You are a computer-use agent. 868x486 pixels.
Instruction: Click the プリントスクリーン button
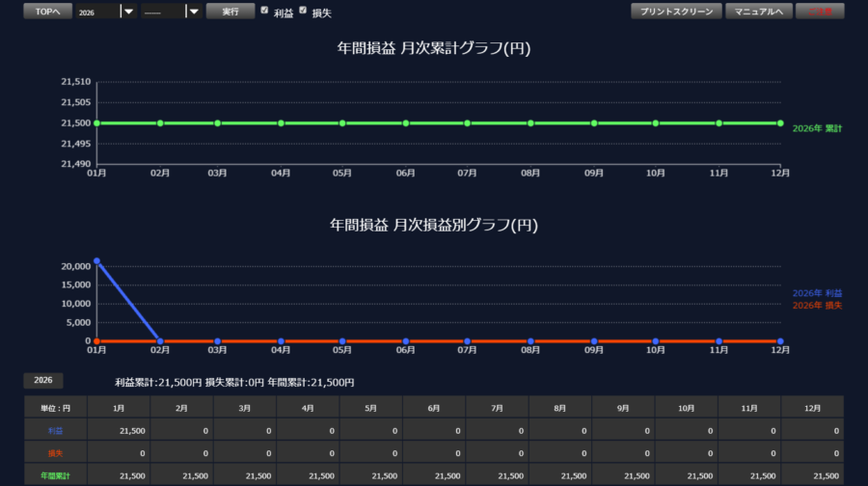676,12
